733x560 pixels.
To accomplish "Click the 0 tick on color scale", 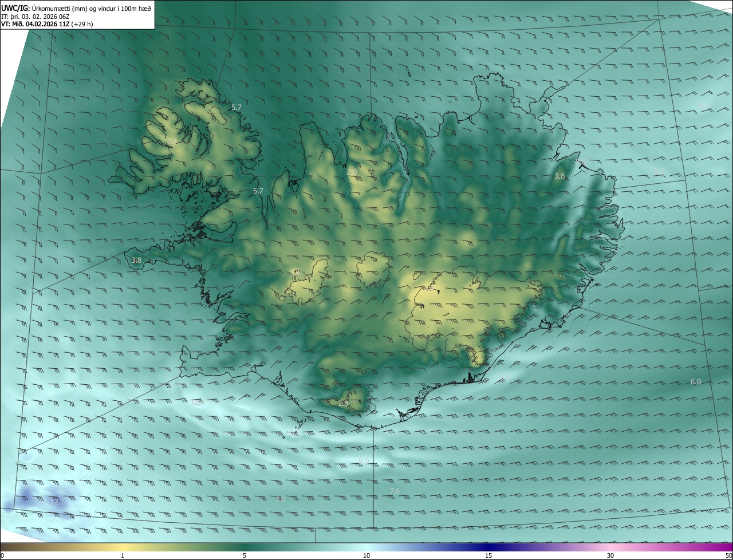I will tap(2, 556).
